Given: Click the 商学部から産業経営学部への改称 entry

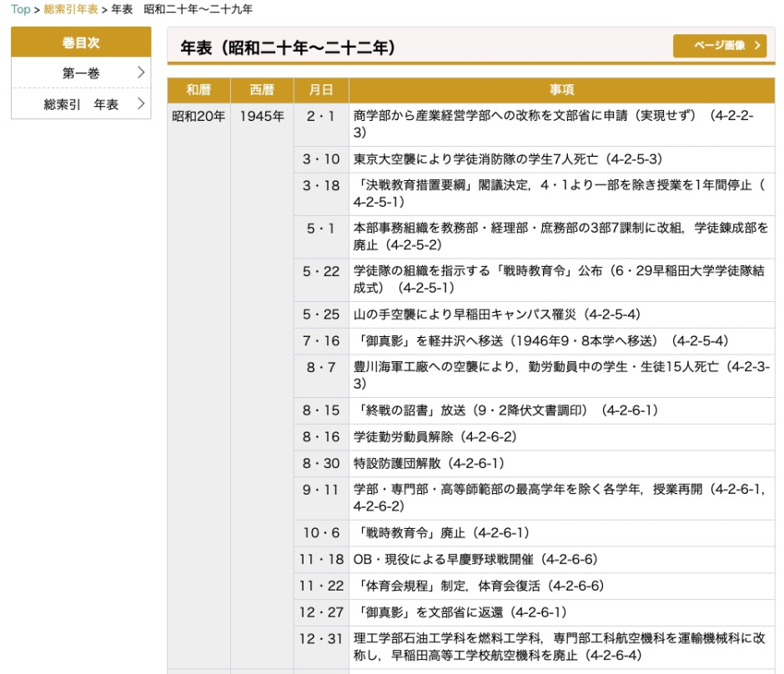Looking at the screenshot, I should [x=562, y=124].
